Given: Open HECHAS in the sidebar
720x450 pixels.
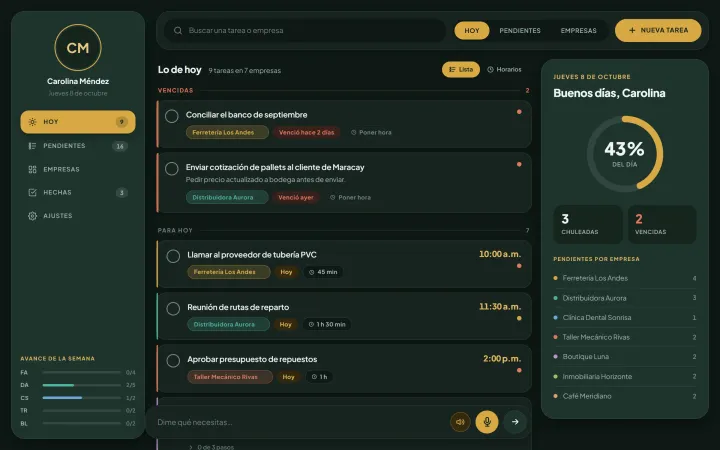Looking at the screenshot, I should coord(78,192).
